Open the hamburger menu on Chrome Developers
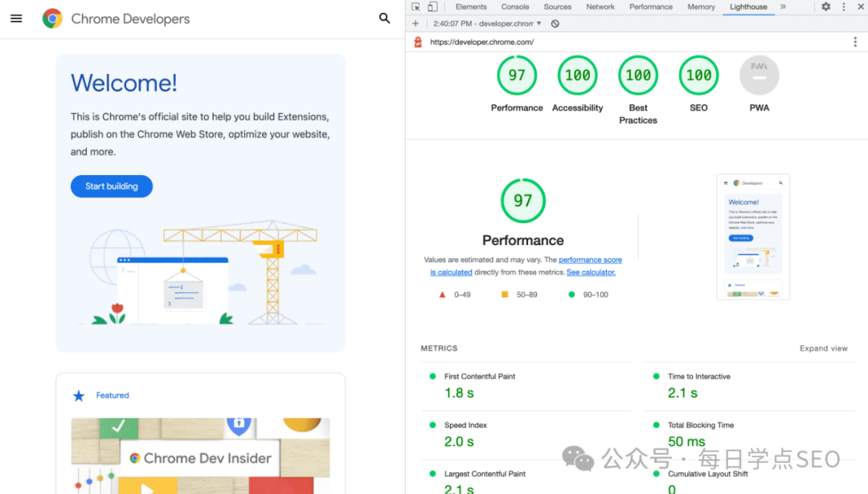The image size is (868, 494). pos(16,18)
